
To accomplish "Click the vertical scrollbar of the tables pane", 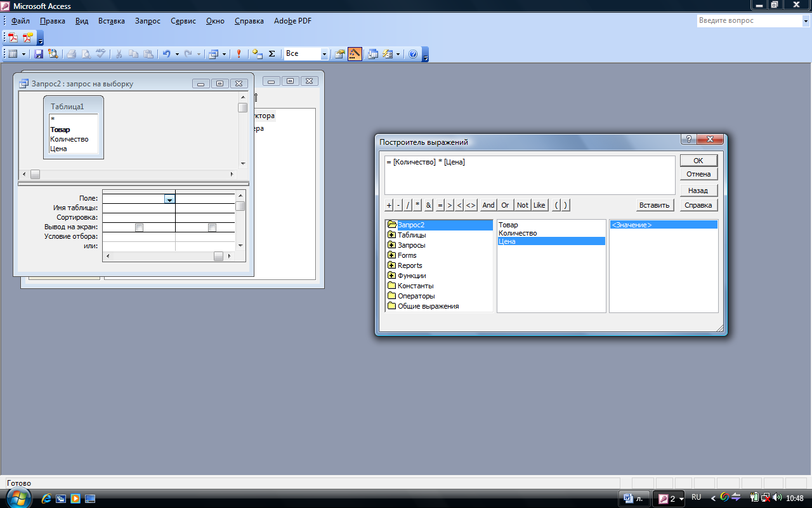I will click(242, 130).
